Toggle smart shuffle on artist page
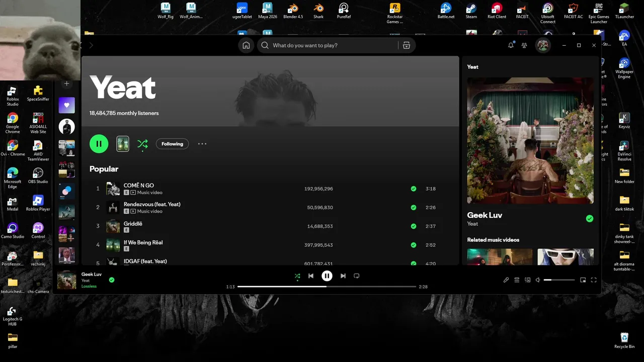 (142, 144)
